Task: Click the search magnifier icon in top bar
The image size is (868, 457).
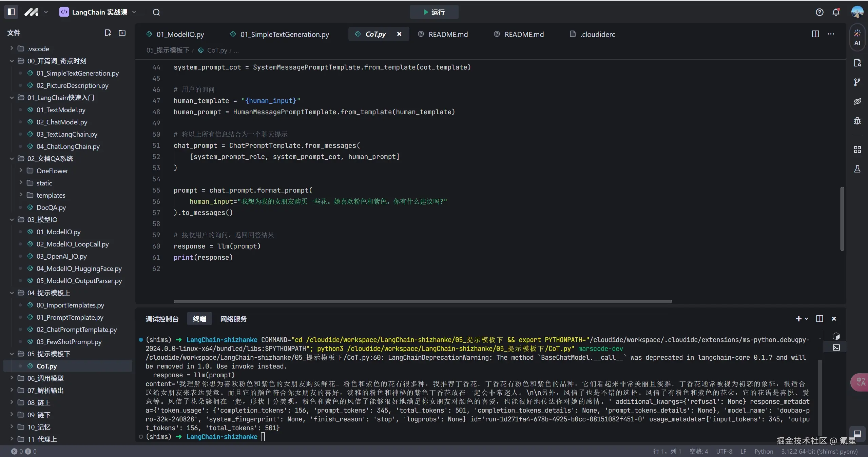Action: tap(156, 12)
